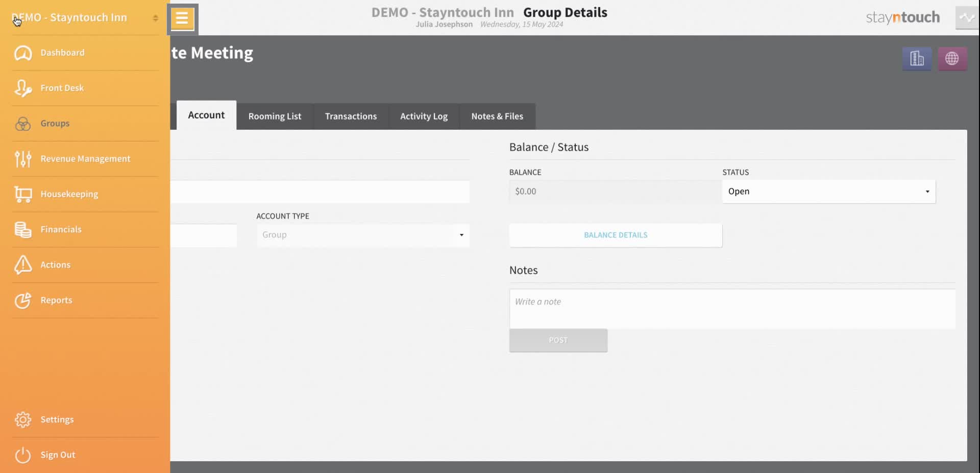Switch to the Rooming List tab
This screenshot has height=473, width=980.
[275, 116]
